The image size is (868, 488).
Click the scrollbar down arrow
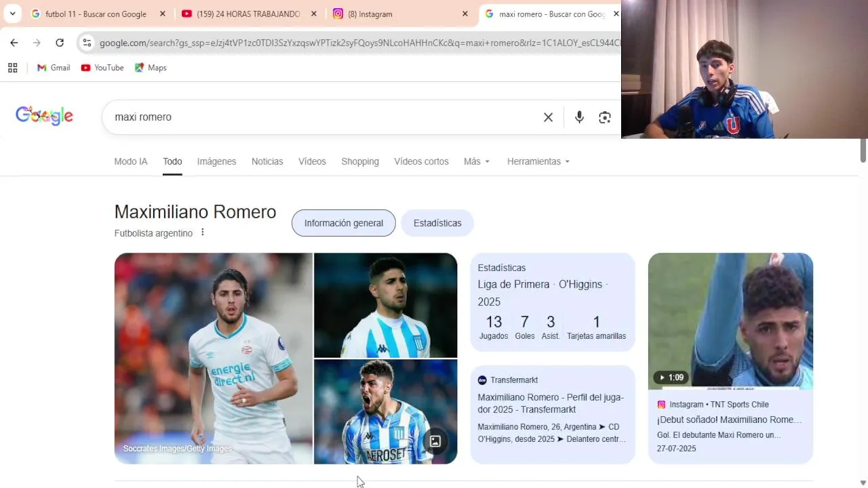(x=863, y=482)
